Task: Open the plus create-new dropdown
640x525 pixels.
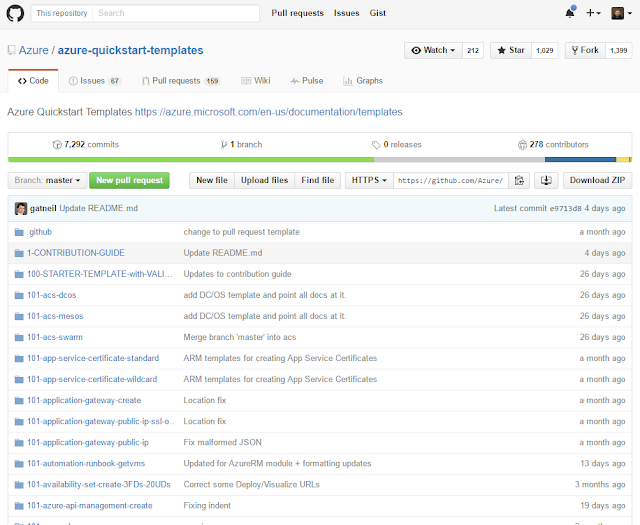Action: (593, 13)
